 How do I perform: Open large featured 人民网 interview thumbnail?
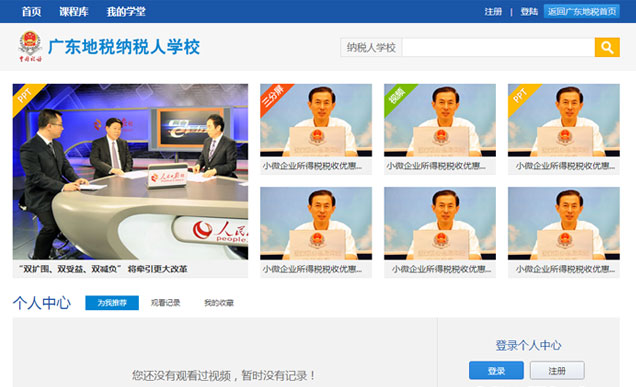[x=130, y=172]
